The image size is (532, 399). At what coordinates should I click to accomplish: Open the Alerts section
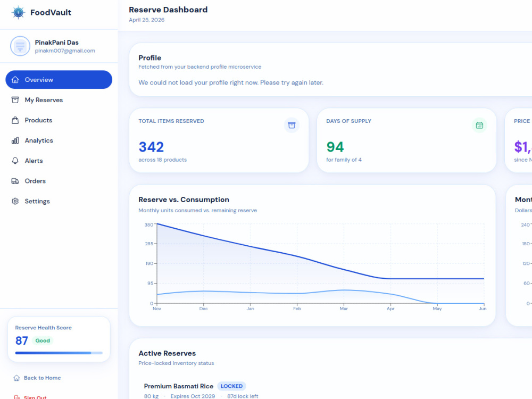click(59, 161)
